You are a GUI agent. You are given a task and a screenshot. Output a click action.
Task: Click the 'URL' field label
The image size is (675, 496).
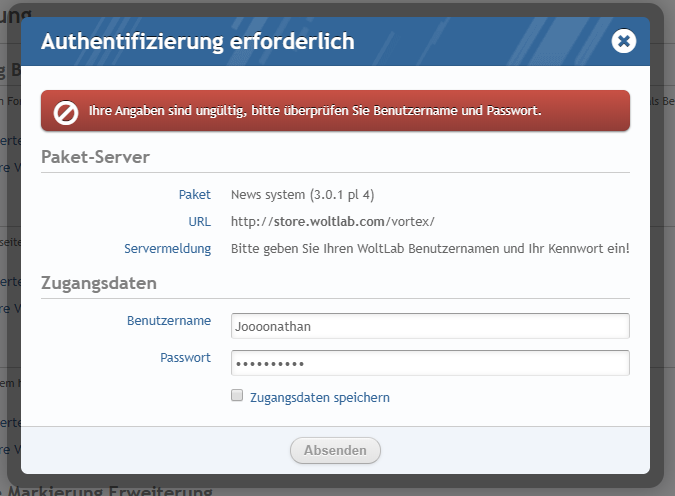coord(200,221)
